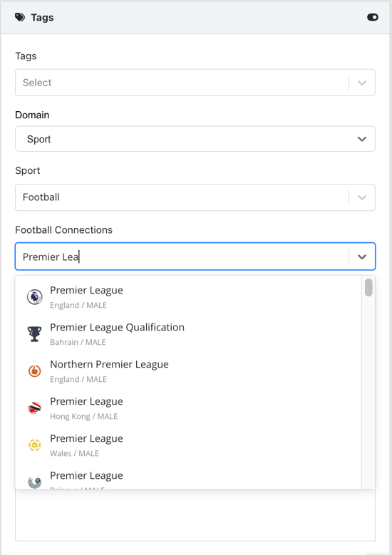
Task: Toggle the Tags panel switch
Action: tap(373, 17)
